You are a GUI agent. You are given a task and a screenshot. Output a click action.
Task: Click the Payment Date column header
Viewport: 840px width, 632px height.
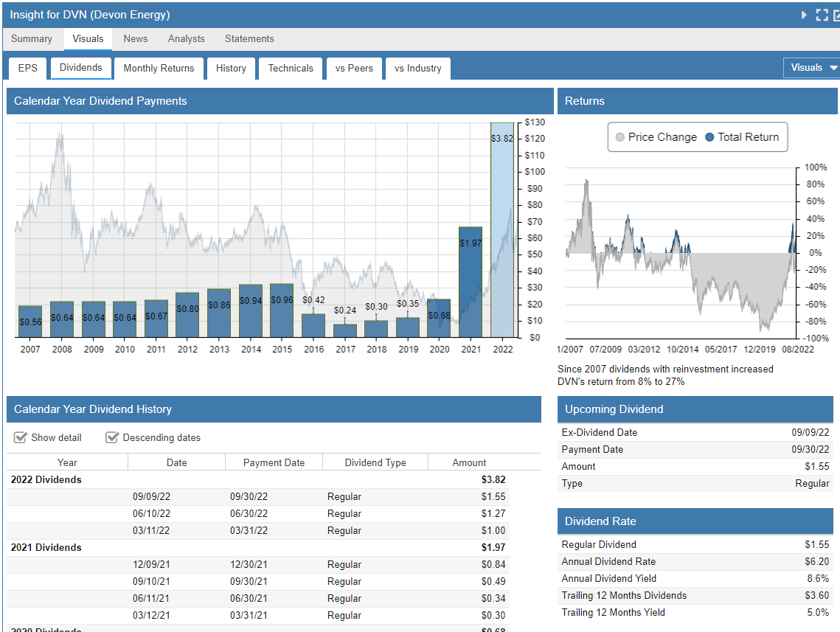(x=274, y=462)
